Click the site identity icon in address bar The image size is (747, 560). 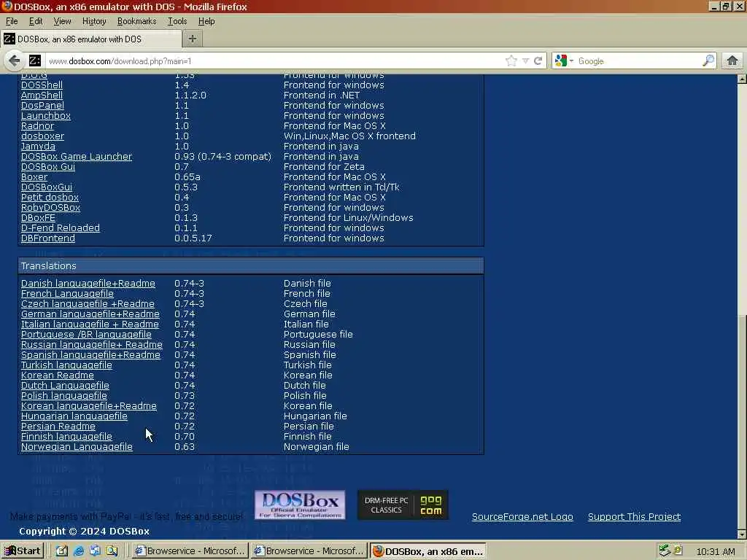click(x=35, y=61)
